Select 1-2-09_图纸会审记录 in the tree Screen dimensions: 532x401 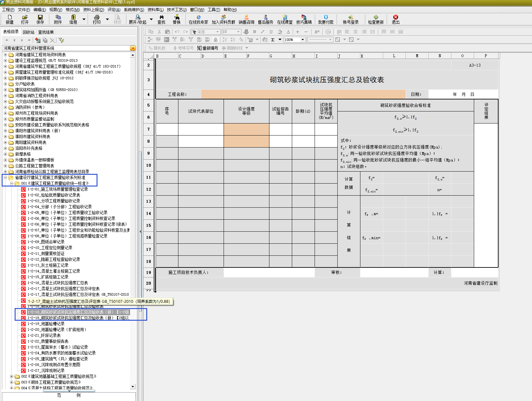point(46,242)
